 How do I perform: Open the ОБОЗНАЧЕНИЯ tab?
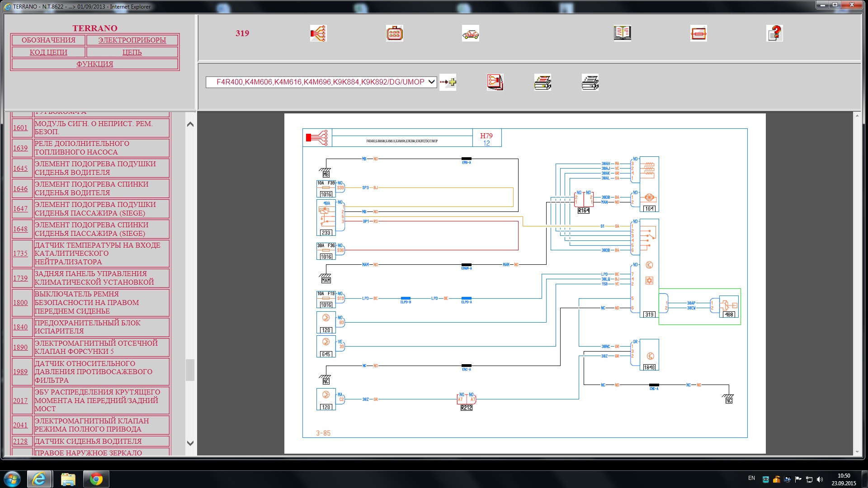click(x=48, y=40)
